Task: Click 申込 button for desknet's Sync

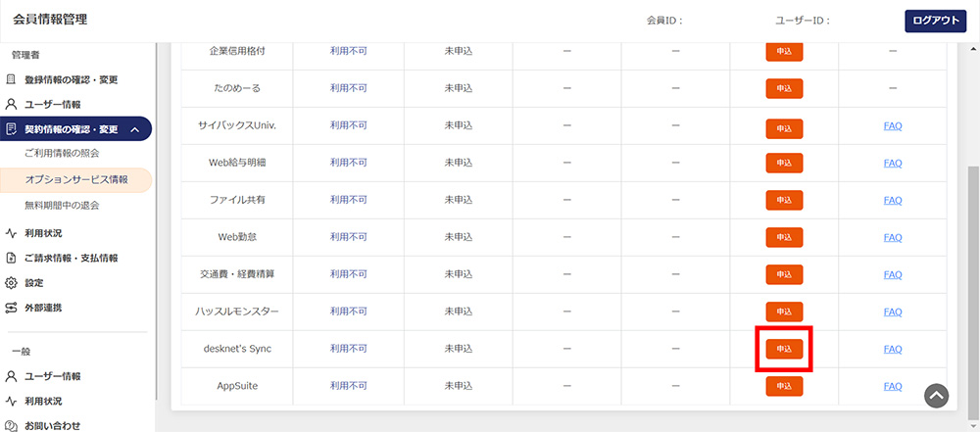Action: point(784,349)
